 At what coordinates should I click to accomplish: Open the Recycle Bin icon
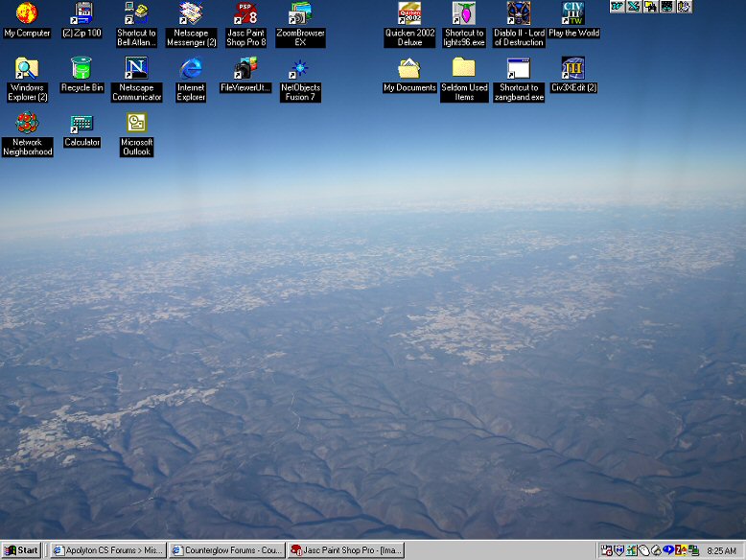[x=82, y=68]
